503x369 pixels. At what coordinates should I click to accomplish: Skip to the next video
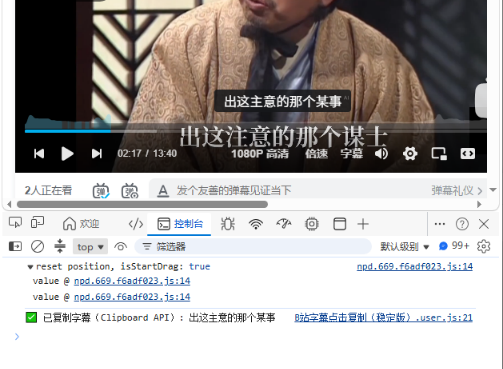(97, 154)
